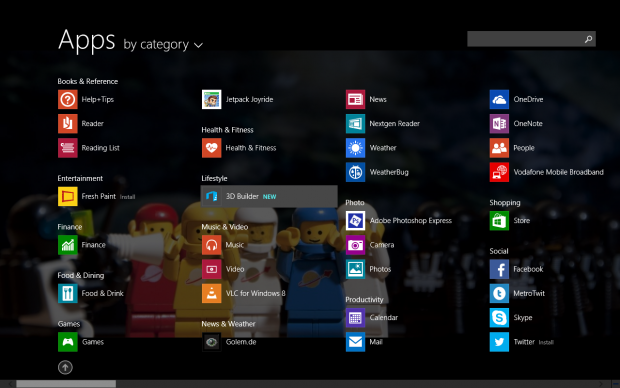The image size is (620, 388).
Task: Launch the Jetpack Joyride icon
Action: [x=212, y=99]
